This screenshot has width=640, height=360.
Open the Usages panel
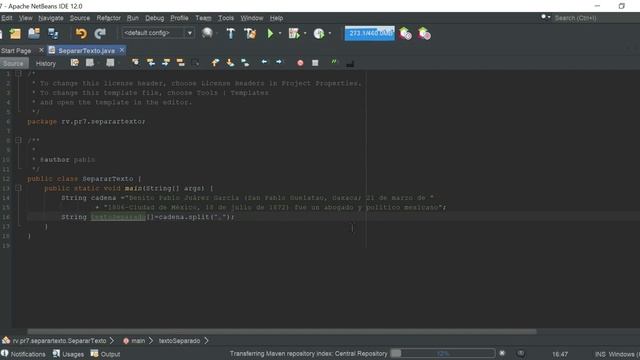click(x=68, y=354)
